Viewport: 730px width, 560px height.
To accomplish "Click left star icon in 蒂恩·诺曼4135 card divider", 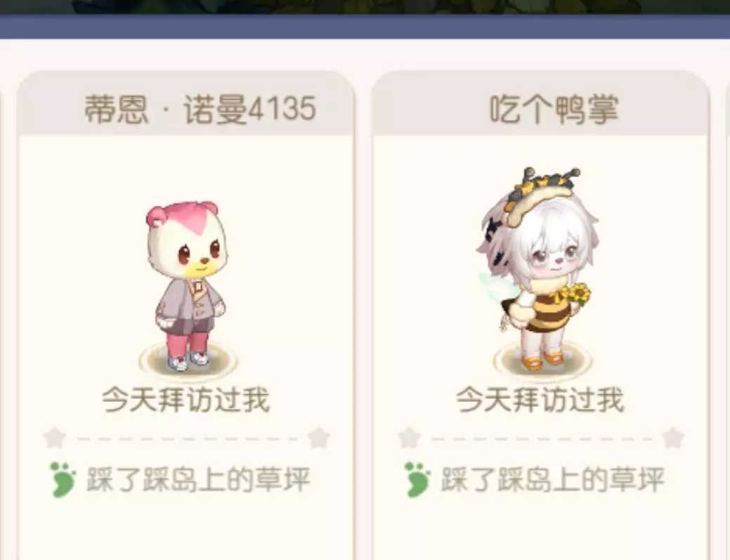I will [55, 438].
